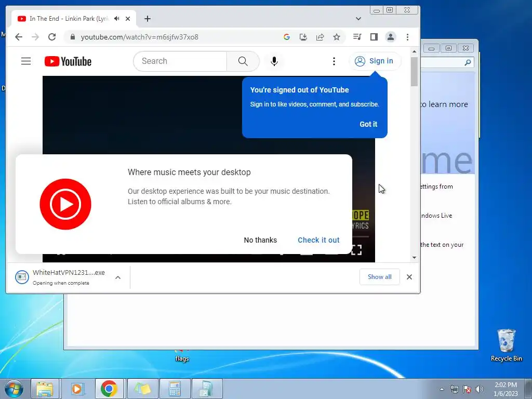This screenshot has width=532, height=399.
Task: Dismiss the tooltip with Got it
Action: pos(368,124)
